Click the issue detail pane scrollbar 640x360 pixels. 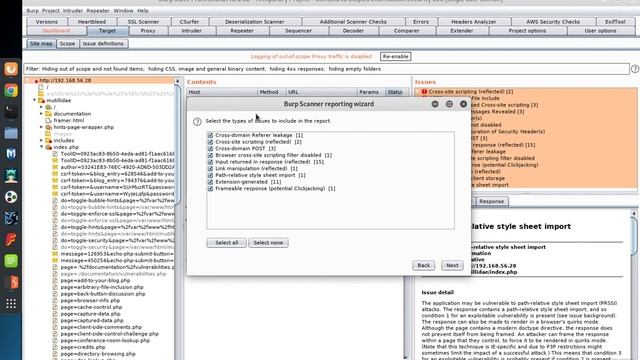click(634, 237)
